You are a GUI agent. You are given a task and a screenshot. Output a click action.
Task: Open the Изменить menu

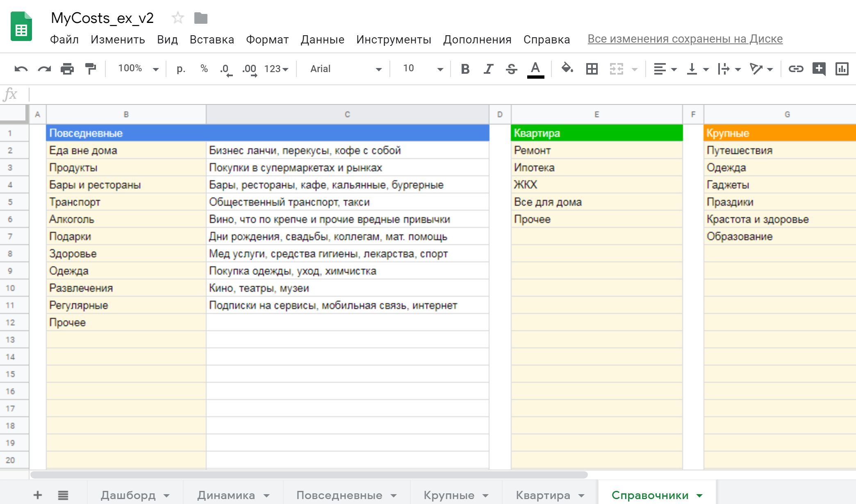[x=118, y=39]
